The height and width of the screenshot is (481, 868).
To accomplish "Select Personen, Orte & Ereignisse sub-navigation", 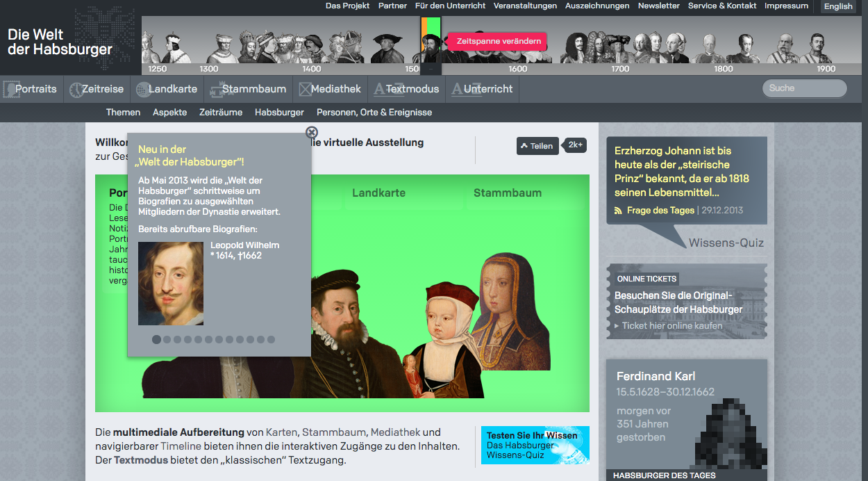I will (x=374, y=112).
